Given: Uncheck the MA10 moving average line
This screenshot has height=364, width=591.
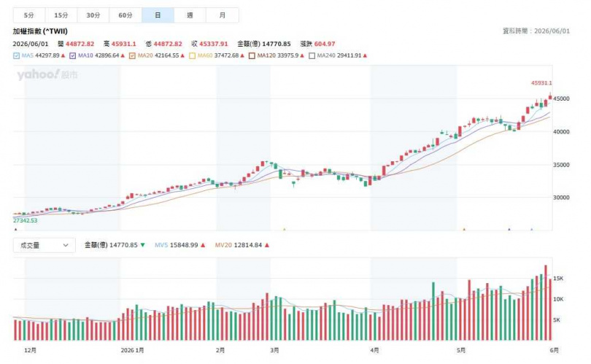Looking at the screenshot, I should tap(73, 55).
